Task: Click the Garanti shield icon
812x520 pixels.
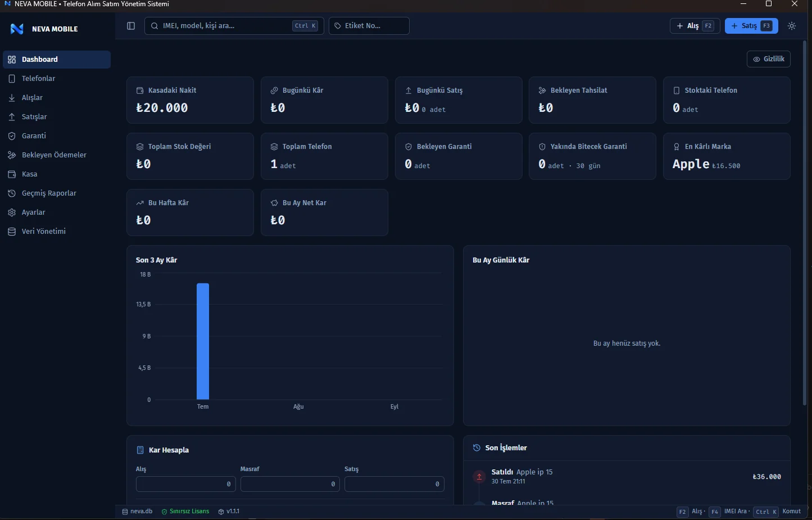Action: pos(12,136)
